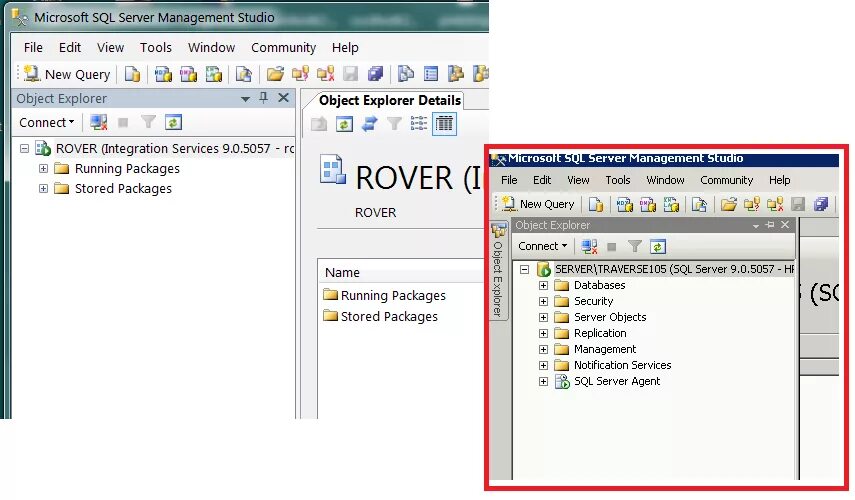
Task: Collapse the ROVER Integration Services node
Action: click(24, 148)
